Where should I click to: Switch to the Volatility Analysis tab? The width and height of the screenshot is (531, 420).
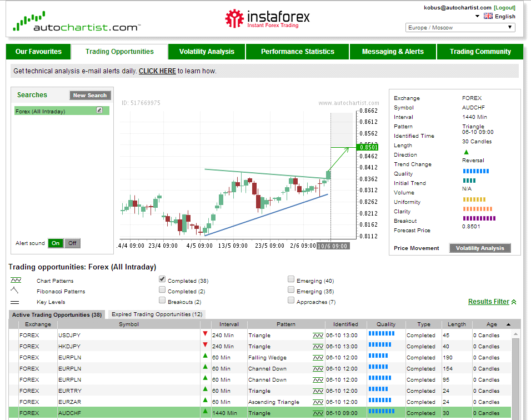tap(207, 52)
